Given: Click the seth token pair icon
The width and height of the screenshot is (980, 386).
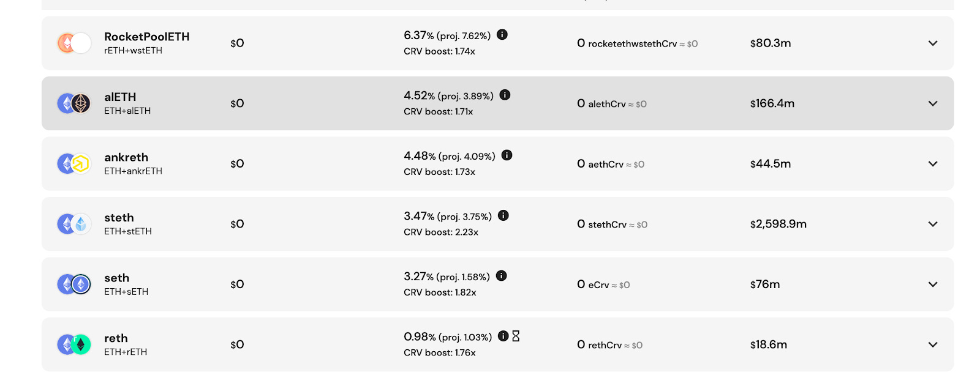Looking at the screenshot, I should click(74, 284).
